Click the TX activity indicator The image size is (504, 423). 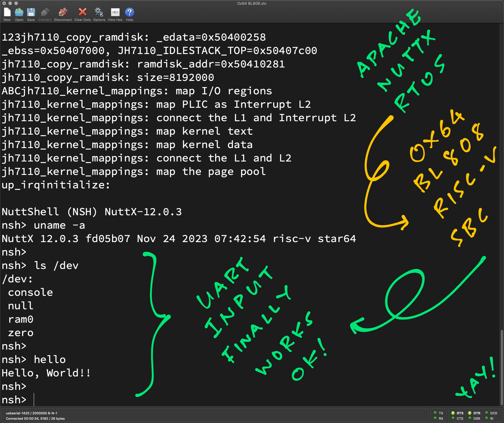tap(435, 413)
